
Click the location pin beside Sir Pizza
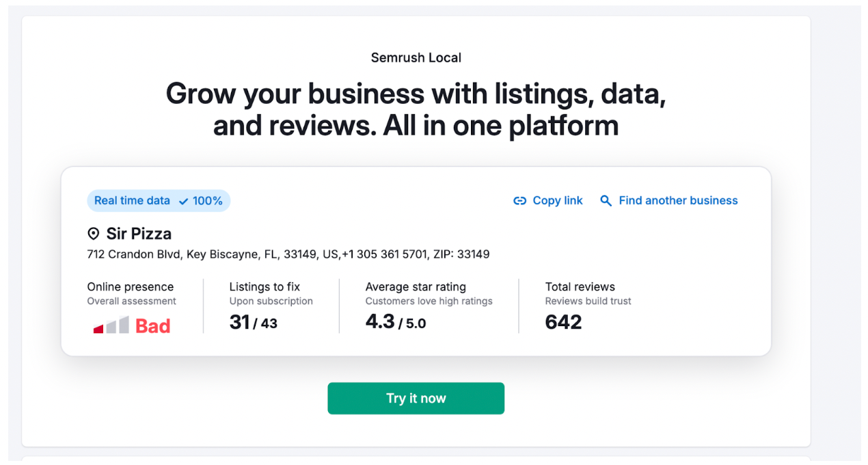pos(94,233)
